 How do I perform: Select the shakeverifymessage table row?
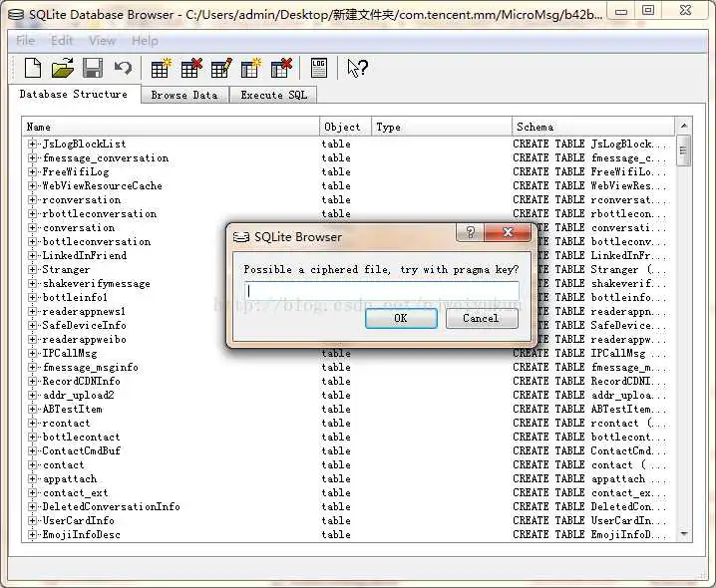coord(97,283)
